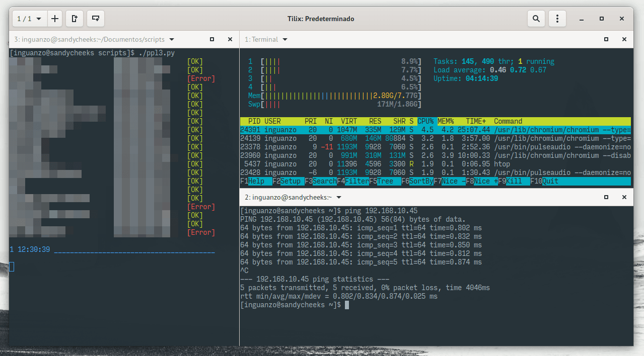Click htop SortBy option
Viewport: 644px width, 356px height.
[422, 181]
